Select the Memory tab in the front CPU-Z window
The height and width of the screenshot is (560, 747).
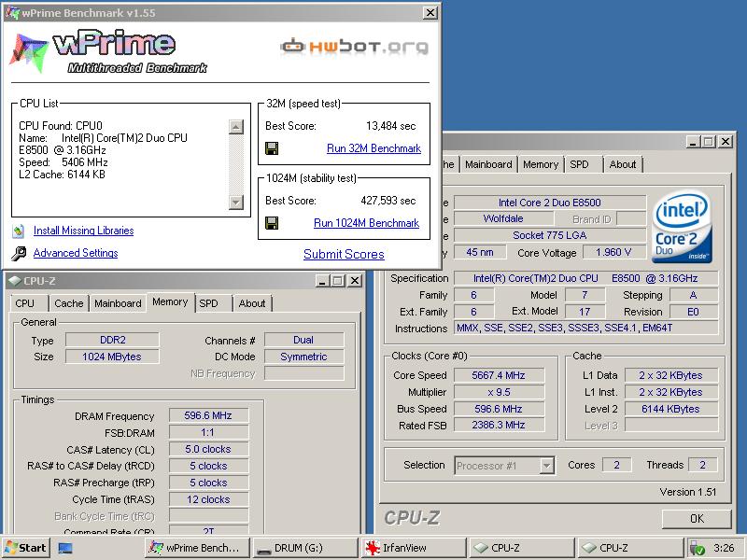click(x=170, y=301)
